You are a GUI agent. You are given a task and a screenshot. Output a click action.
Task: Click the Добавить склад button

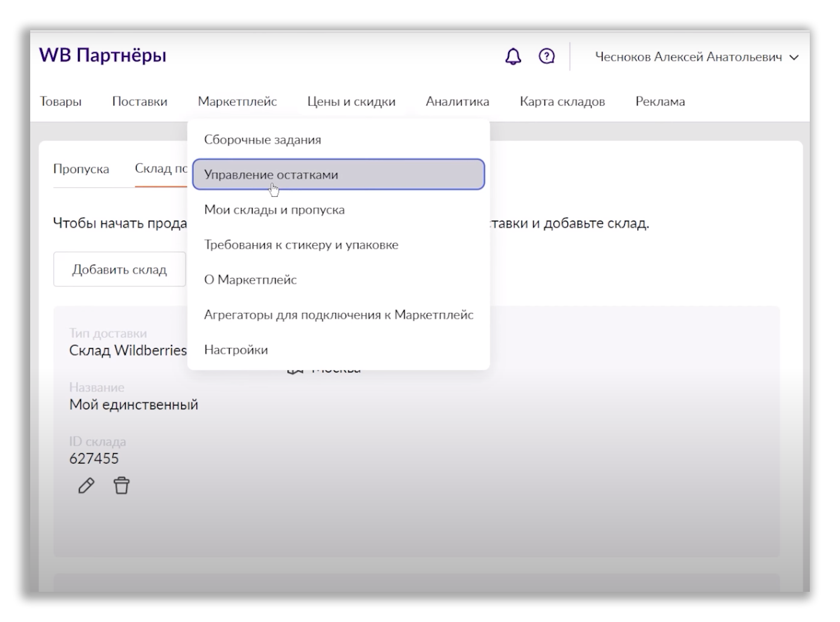(119, 269)
